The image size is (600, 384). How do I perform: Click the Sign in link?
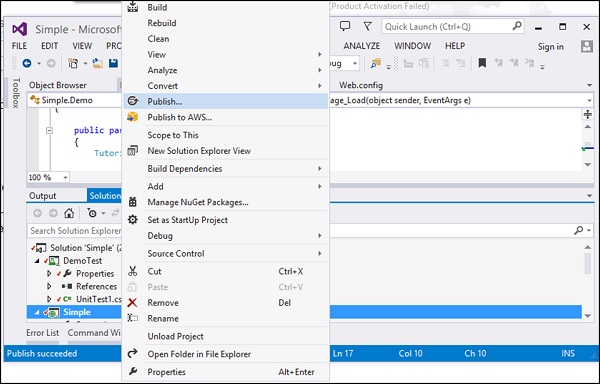click(x=550, y=47)
